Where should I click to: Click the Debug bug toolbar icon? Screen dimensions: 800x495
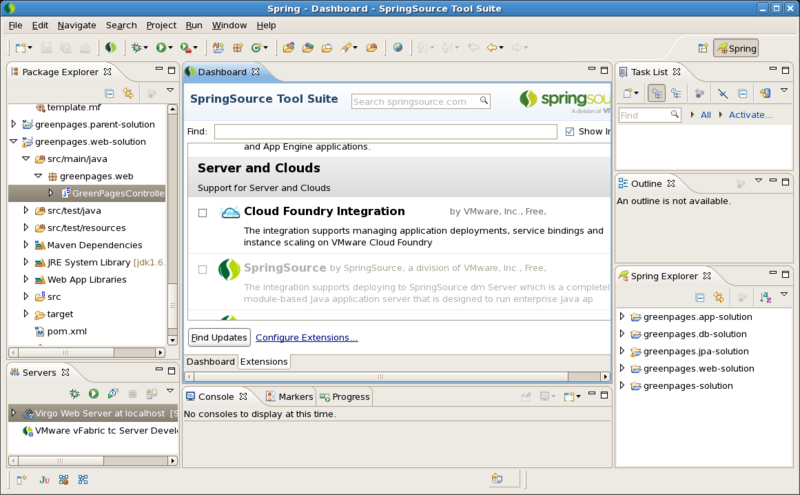pos(136,47)
